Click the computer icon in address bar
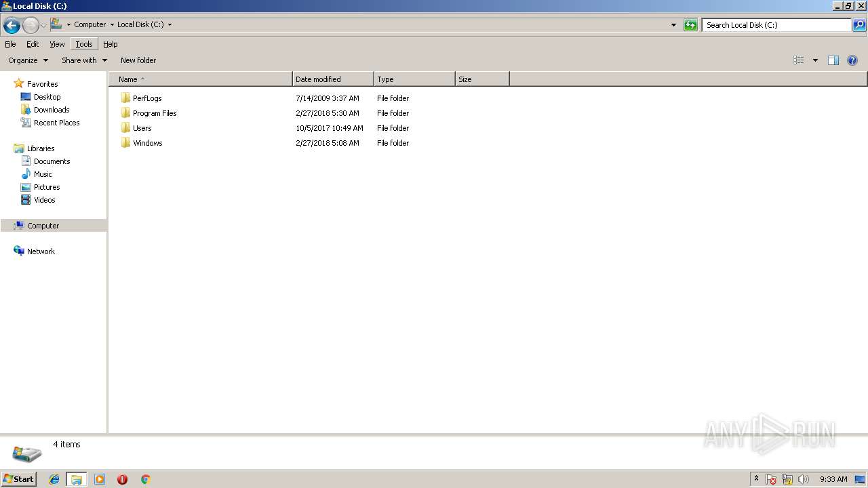The height and width of the screenshot is (488, 868). coord(56,24)
